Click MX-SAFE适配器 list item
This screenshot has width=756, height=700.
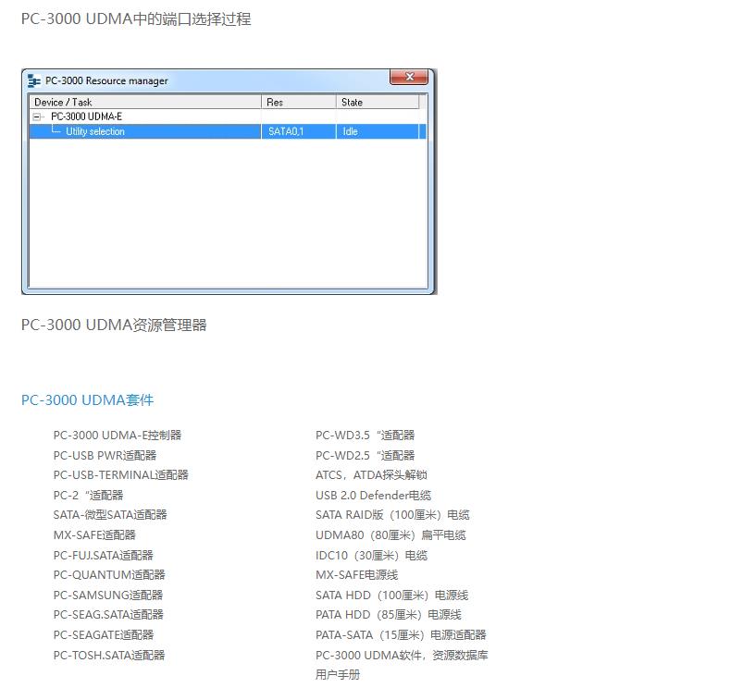click(x=94, y=535)
